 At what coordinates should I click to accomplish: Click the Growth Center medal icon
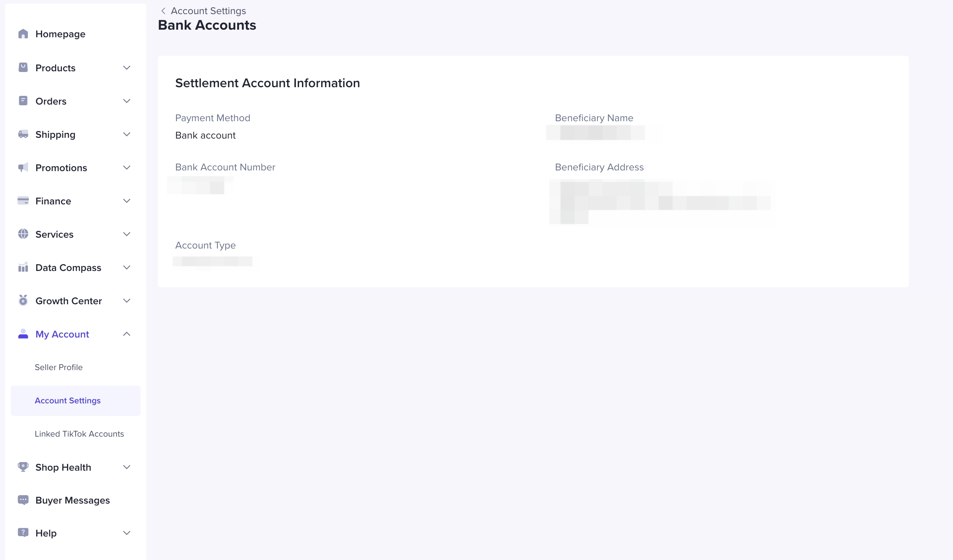pyautogui.click(x=23, y=300)
